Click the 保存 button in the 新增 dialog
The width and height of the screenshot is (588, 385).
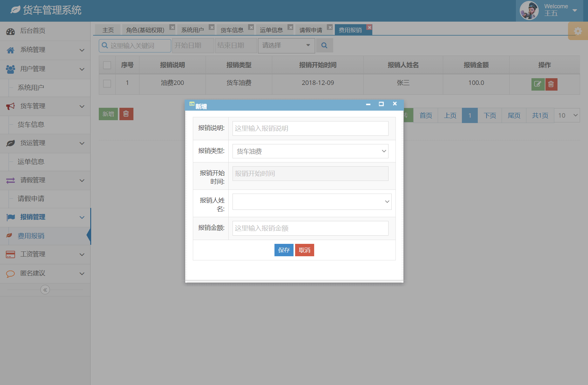(284, 250)
